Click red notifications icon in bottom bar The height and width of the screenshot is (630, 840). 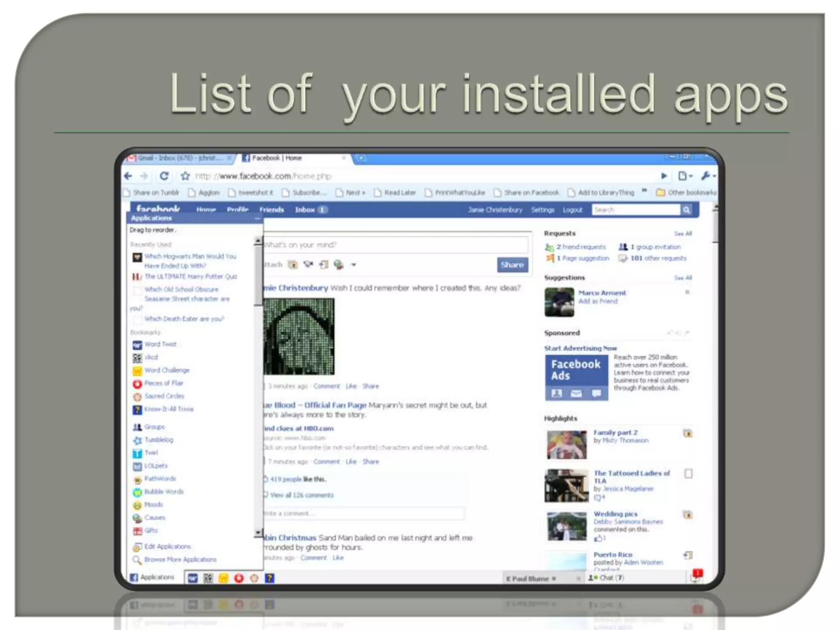coord(697,575)
